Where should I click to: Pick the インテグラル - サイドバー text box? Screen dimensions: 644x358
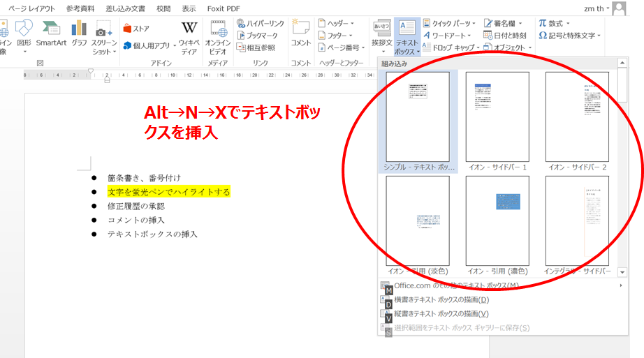(x=577, y=225)
